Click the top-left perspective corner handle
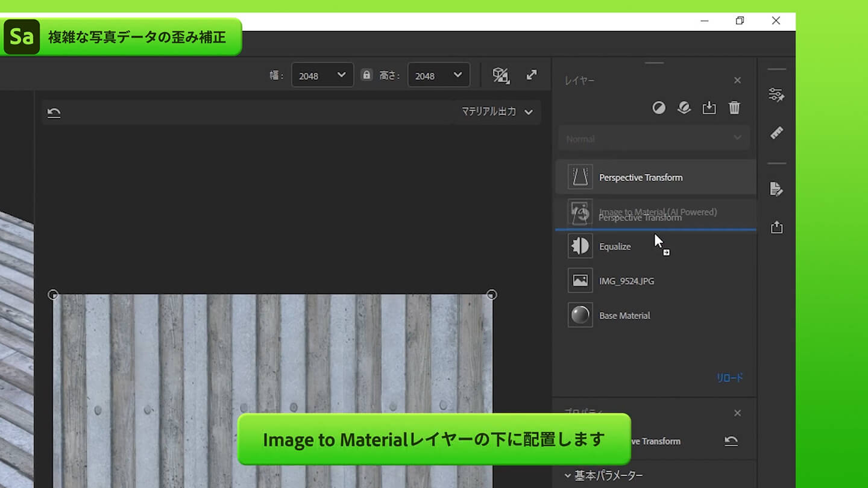 (53, 295)
